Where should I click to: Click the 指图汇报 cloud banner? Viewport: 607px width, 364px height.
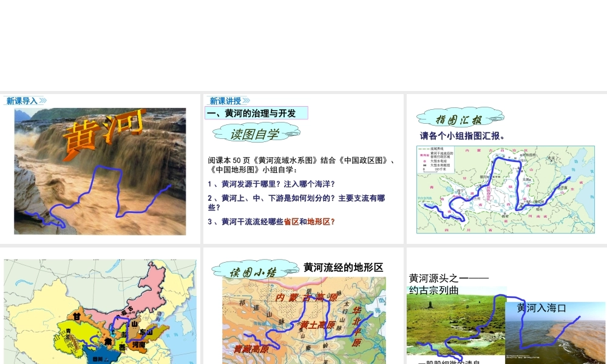pos(460,119)
